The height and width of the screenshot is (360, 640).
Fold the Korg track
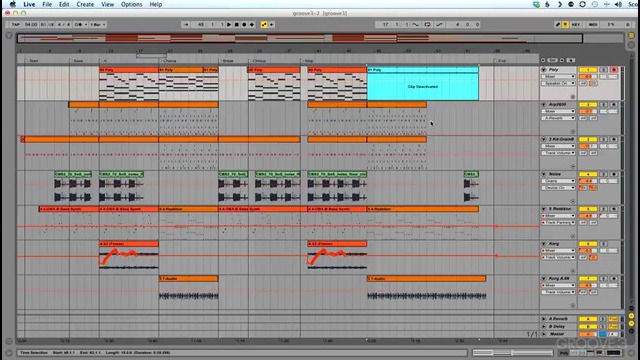click(x=544, y=244)
